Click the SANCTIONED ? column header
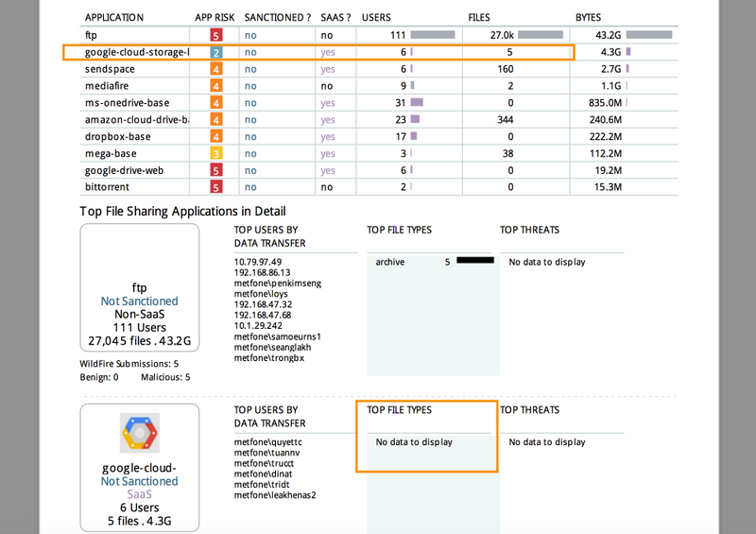The image size is (756, 534). (x=277, y=17)
